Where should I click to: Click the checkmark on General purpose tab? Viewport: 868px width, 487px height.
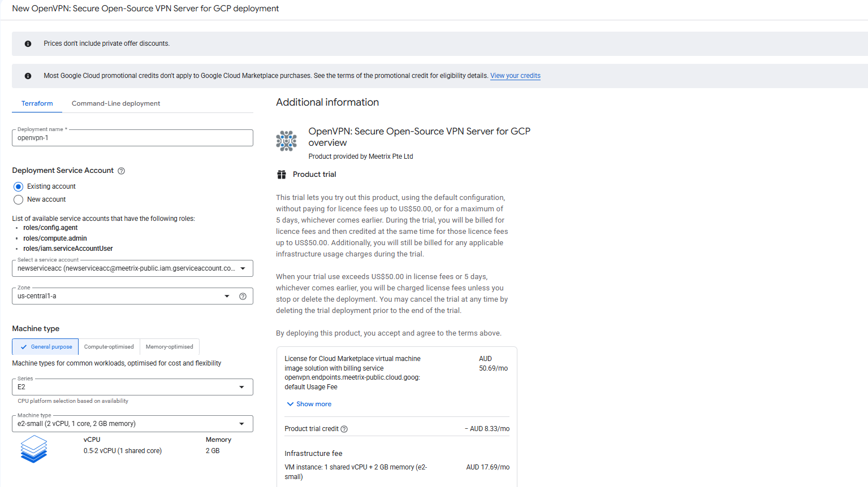24,347
